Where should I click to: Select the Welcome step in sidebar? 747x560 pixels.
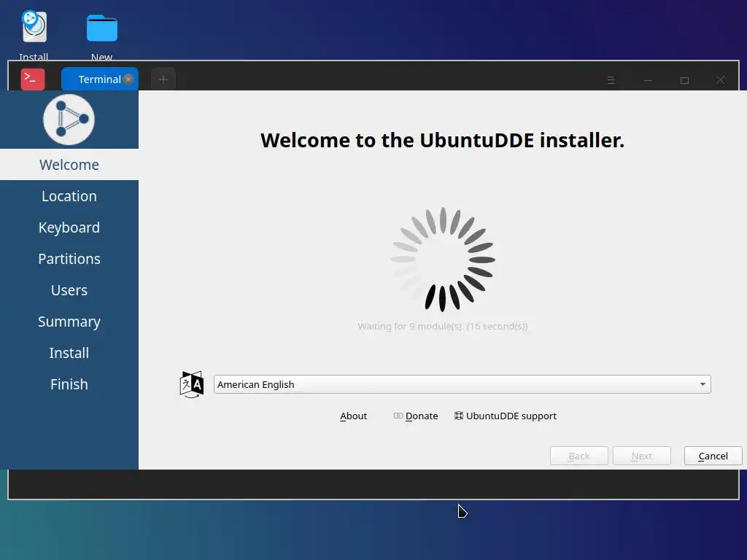coord(69,165)
